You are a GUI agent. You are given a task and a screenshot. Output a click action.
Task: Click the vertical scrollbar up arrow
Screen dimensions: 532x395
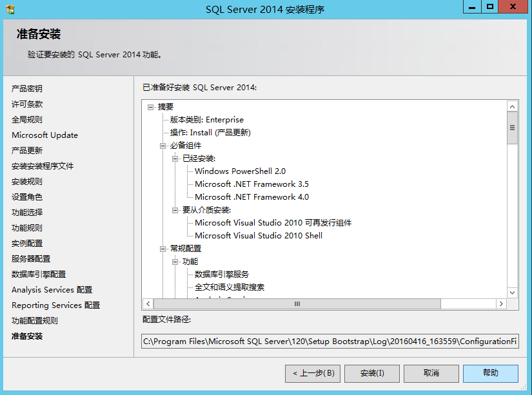pyautogui.click(x=512, y=107)
